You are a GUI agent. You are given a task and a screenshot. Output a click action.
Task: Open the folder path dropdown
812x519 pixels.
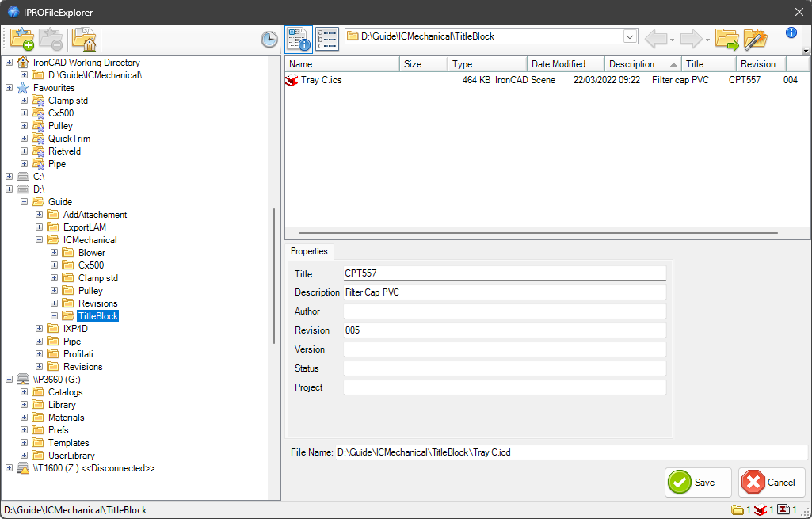click(x=630, y=36)
